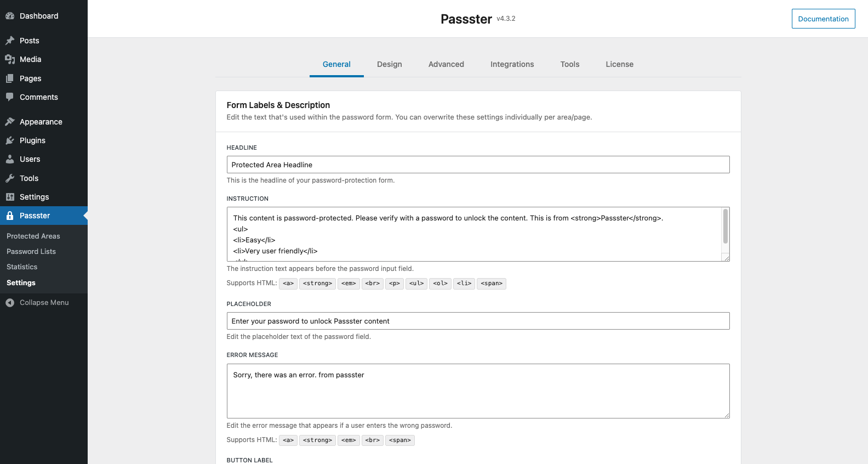The image size is (868, 464).
Task: Click the Plugins plug icon
Action: tap(10, 140)
